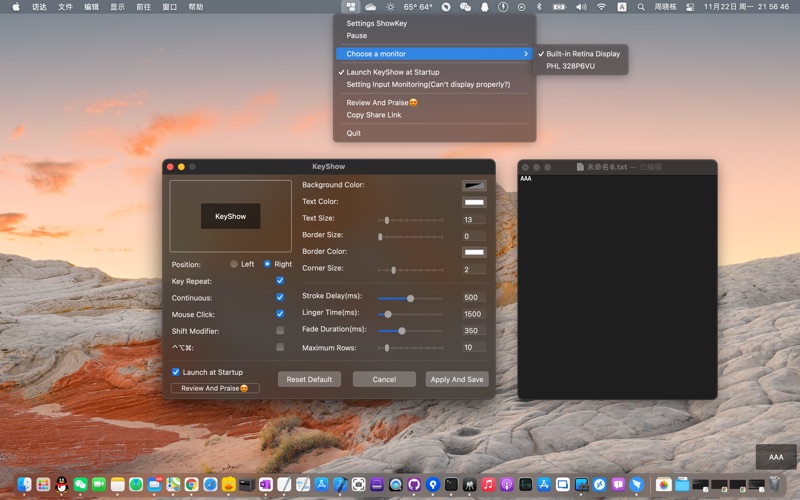Click the Cancel button
The image size is (800, 500).
[384, 379]
